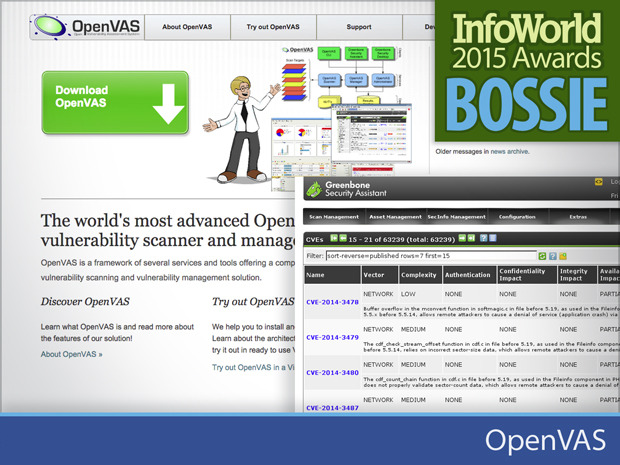Go to next page of CVEs
The image size is (620, 465).
466,239
